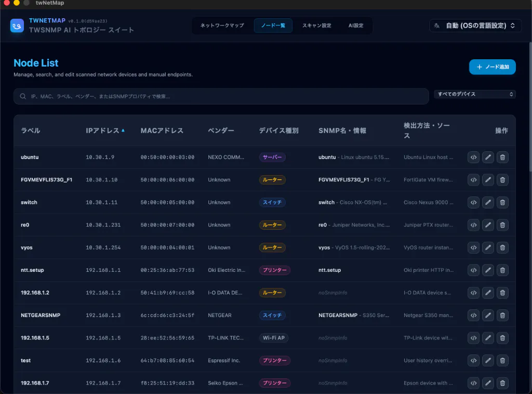This screenshot has width=532, height=394.
Task: Click vendor text TP-LINK TEC...
Action: tap(225, 338)
